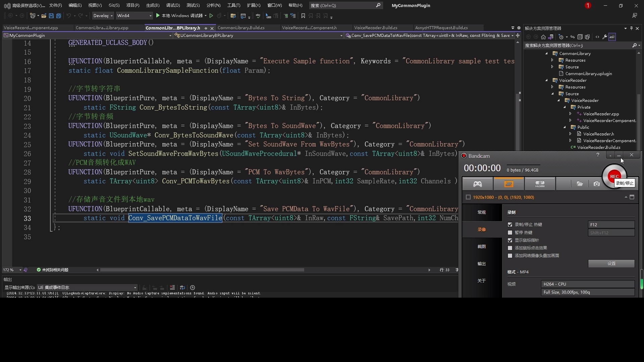Open 截图 section in Bandicam sidebar

481,247
